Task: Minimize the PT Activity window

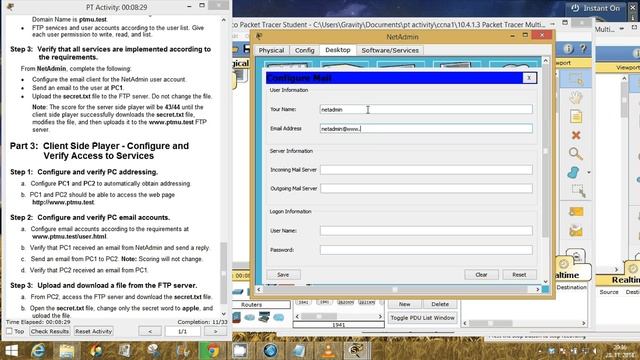Action: tap(189, 7)
